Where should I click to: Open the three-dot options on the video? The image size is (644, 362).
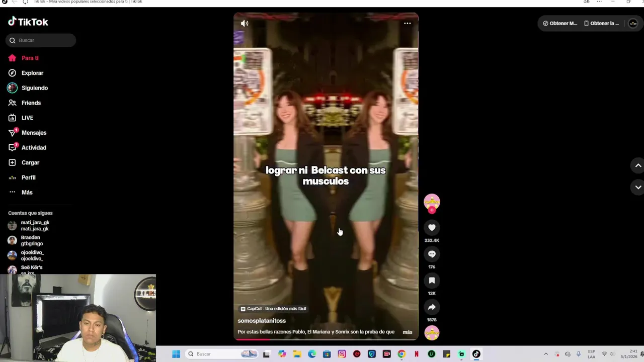point(408,23)
